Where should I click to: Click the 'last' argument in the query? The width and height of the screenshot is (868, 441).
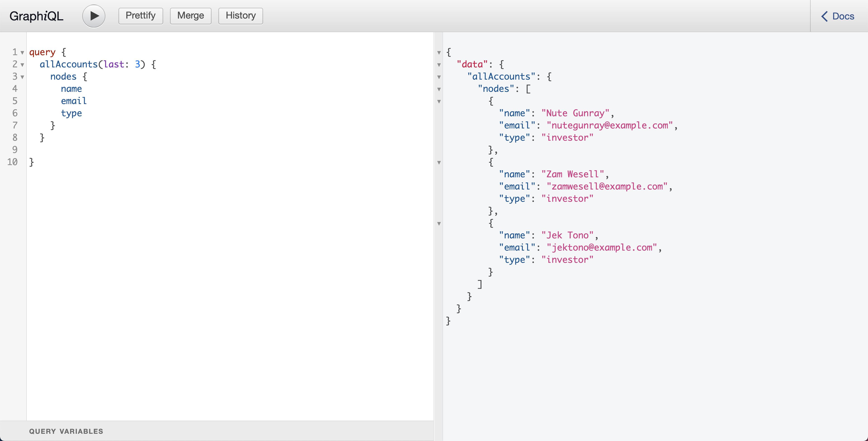[113, 64]
